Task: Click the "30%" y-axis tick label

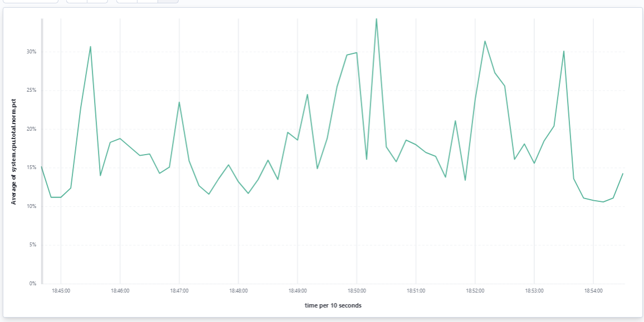Action: [32, 52]
